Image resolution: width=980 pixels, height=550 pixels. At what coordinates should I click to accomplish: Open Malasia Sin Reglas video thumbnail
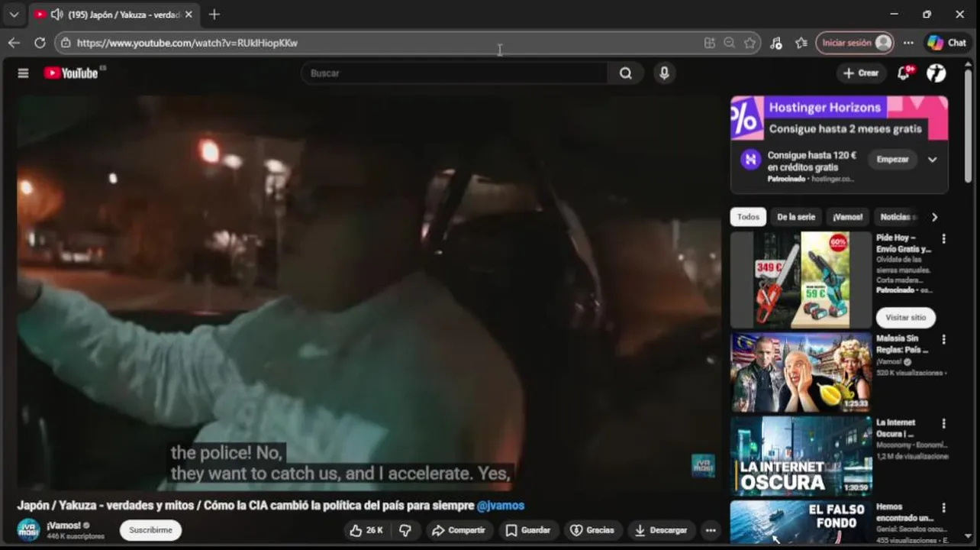(x=801, y=373)
